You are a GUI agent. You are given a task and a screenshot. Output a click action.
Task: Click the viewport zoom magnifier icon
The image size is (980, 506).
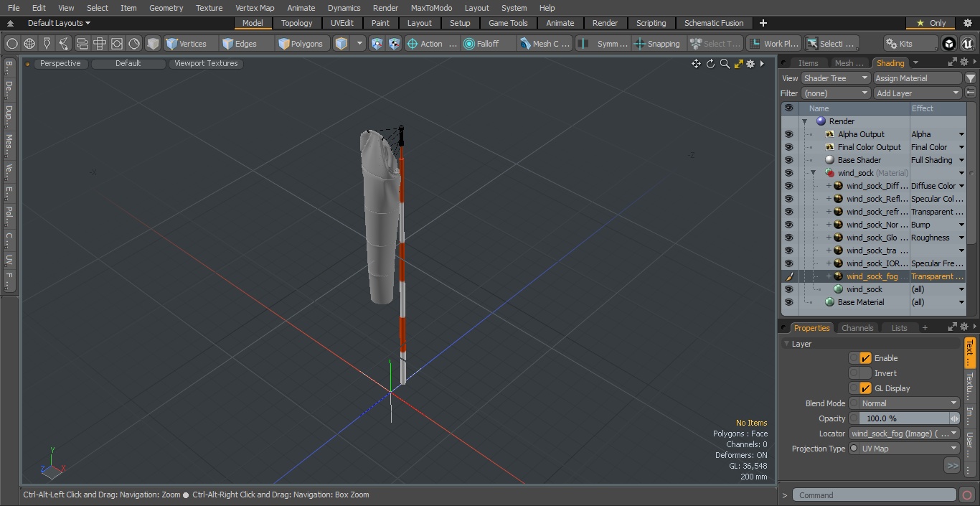pos(725,64)
